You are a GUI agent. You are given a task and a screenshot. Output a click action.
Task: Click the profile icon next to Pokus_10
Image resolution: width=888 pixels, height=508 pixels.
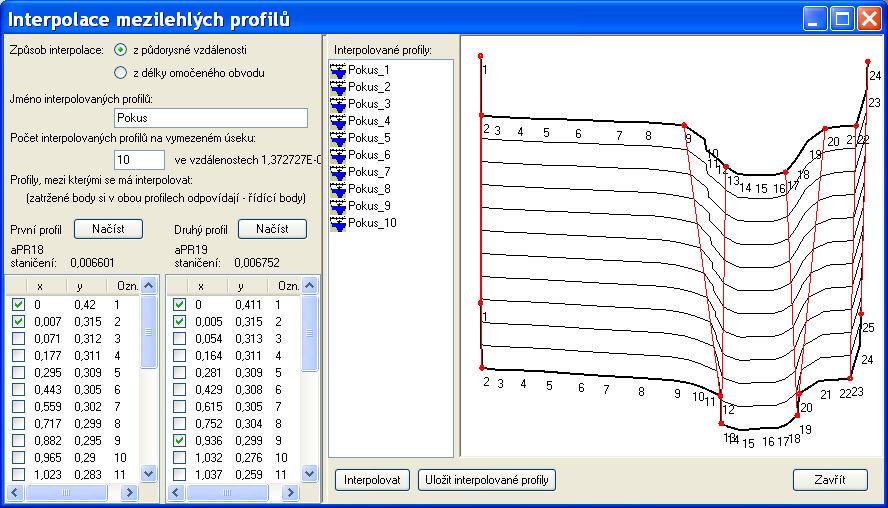tap(338, 223)
